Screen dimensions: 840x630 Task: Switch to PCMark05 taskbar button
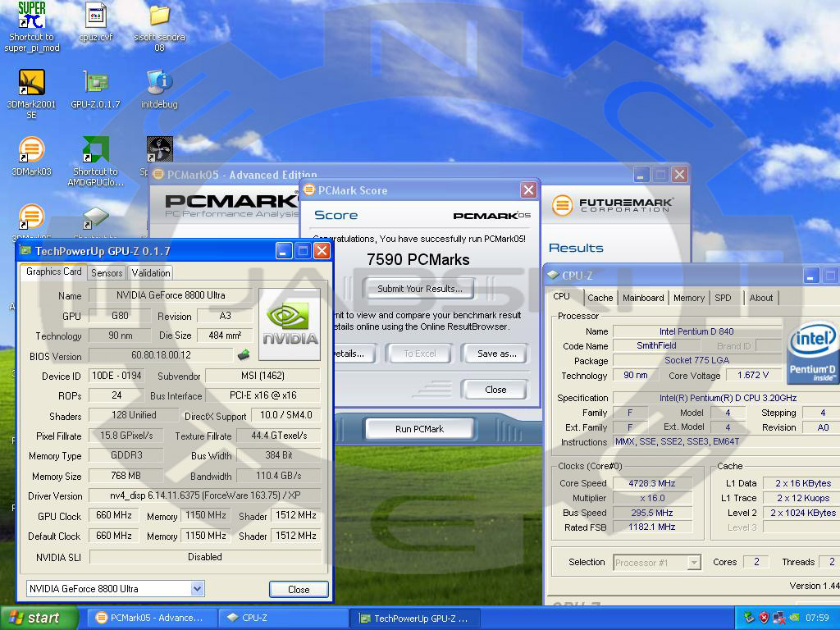pos(152,618)
